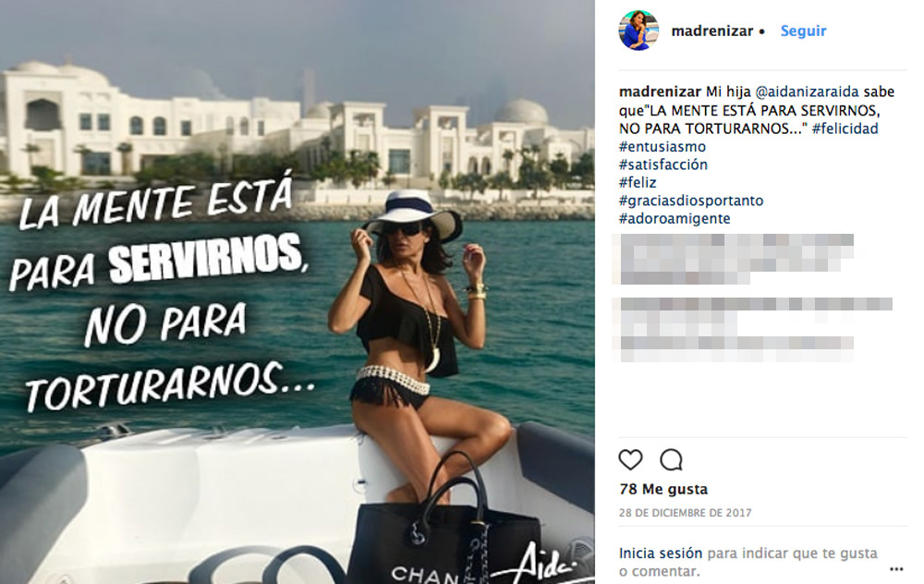Open the @aidanizaraida mention

click(x=807, y=91)
